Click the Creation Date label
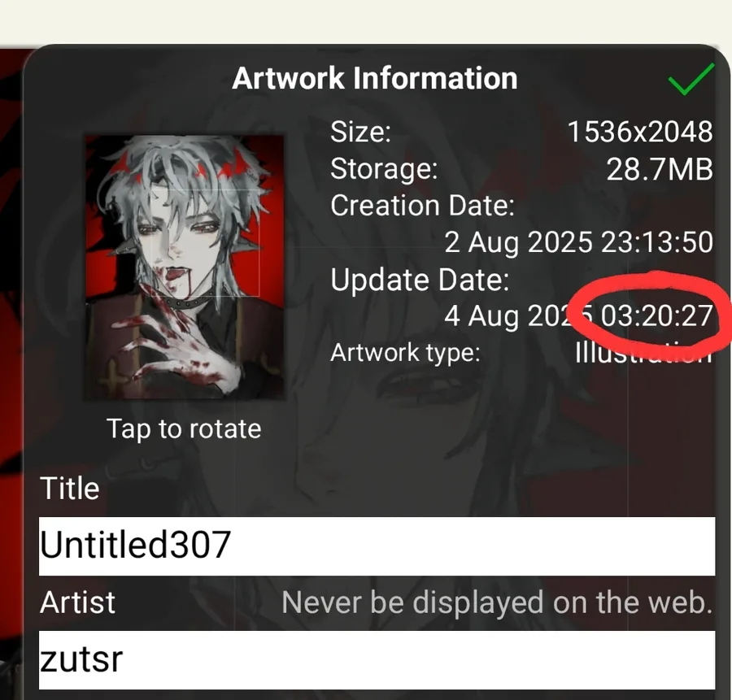This screenshot has width=732, height=700. point(422,206)
